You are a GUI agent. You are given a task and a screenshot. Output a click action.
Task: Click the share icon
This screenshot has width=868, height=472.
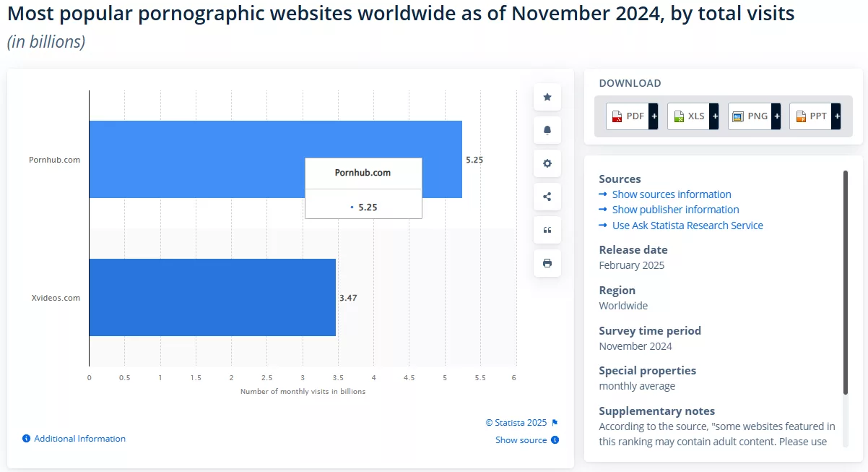547,197
